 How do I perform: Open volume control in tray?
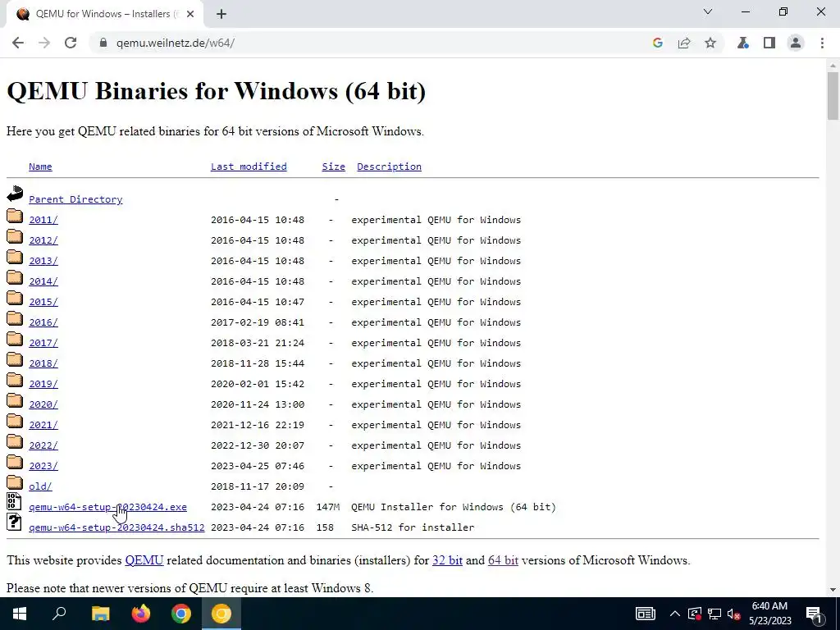[733, 614]
